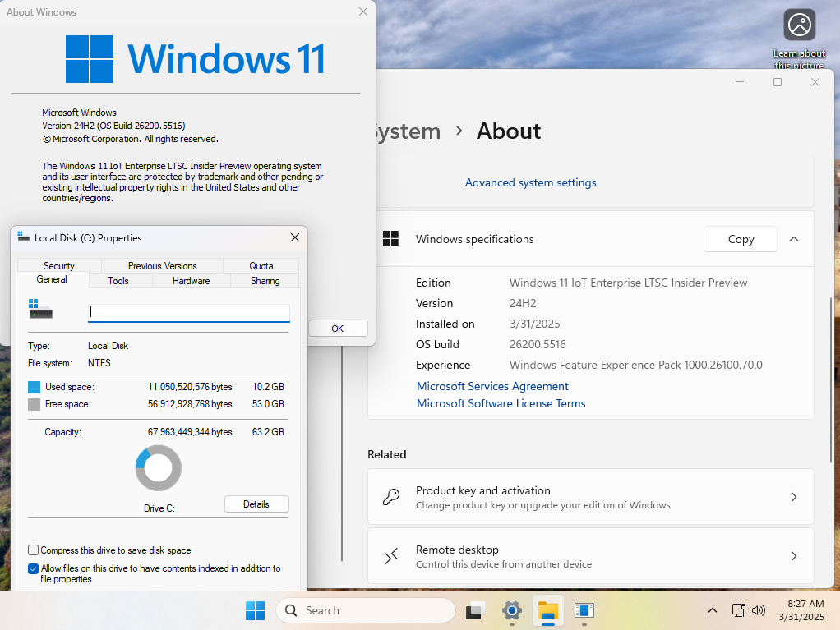Open Remote desktop chevron arrow
The image size is (840, 630).
[x=794, y=556]
